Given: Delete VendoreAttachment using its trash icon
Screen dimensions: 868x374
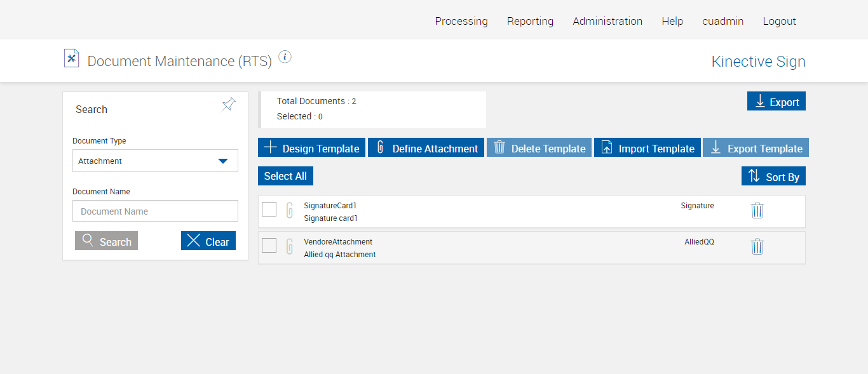Looking at the screenshot, I should coord(757,246).
